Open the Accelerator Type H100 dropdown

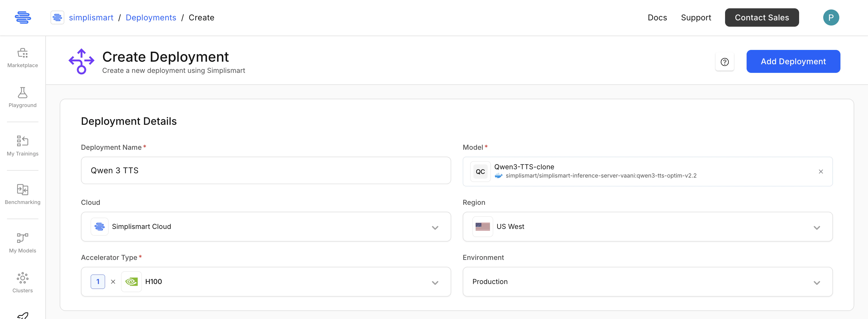point(435,282)
